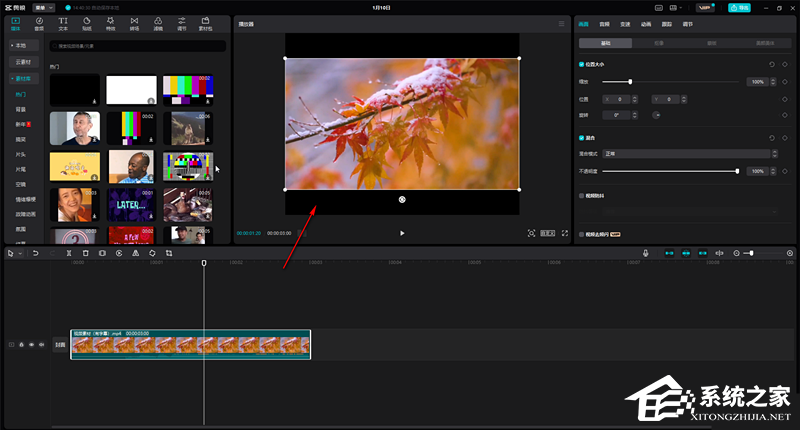Toggle clip linkage in timeline toolbar
The width and height of the screenshot is (800, 430).
[703, 253]
